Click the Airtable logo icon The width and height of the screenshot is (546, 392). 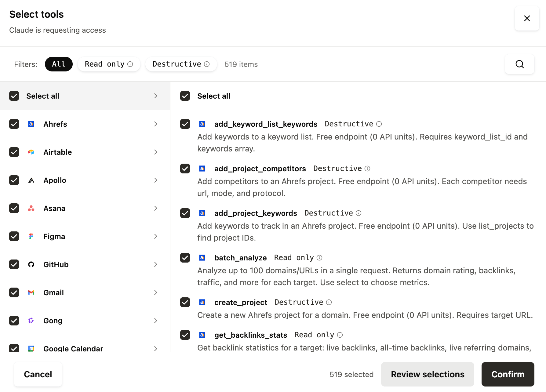point(31,152)
